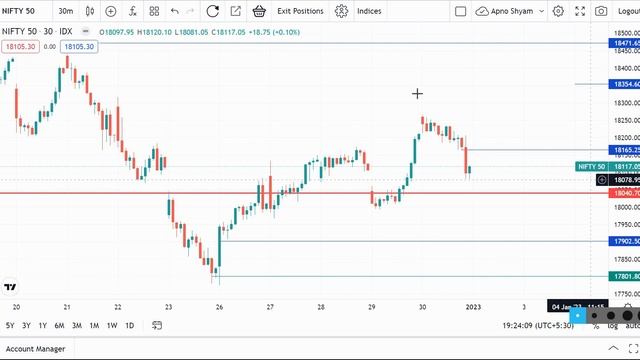640x360 pixels.
Task: Click the 17902.50 price level label
Action: (624, 241)
